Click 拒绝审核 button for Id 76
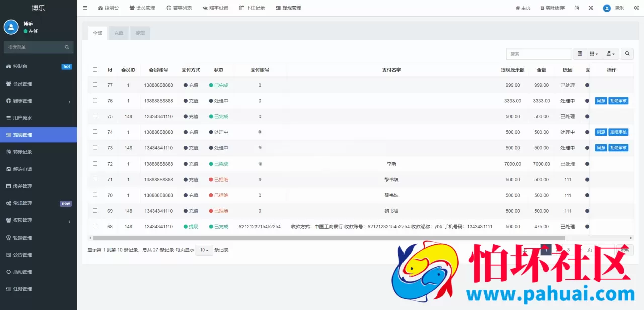 (x=618, y=101)
